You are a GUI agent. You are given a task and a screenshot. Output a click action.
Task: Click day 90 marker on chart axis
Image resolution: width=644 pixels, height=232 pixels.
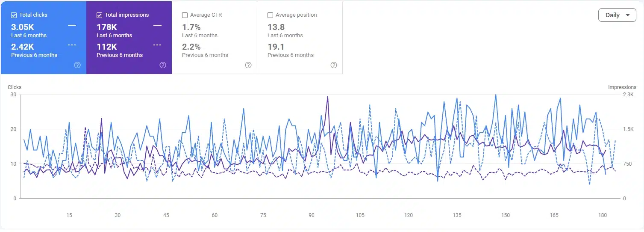pyautogui.click(x=312, y=215)
